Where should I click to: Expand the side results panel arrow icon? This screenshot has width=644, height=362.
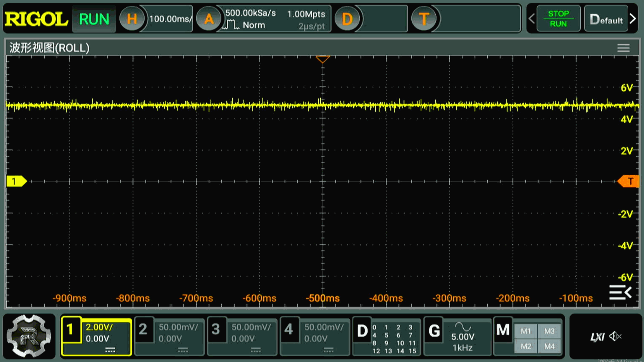tap(620, 293)
